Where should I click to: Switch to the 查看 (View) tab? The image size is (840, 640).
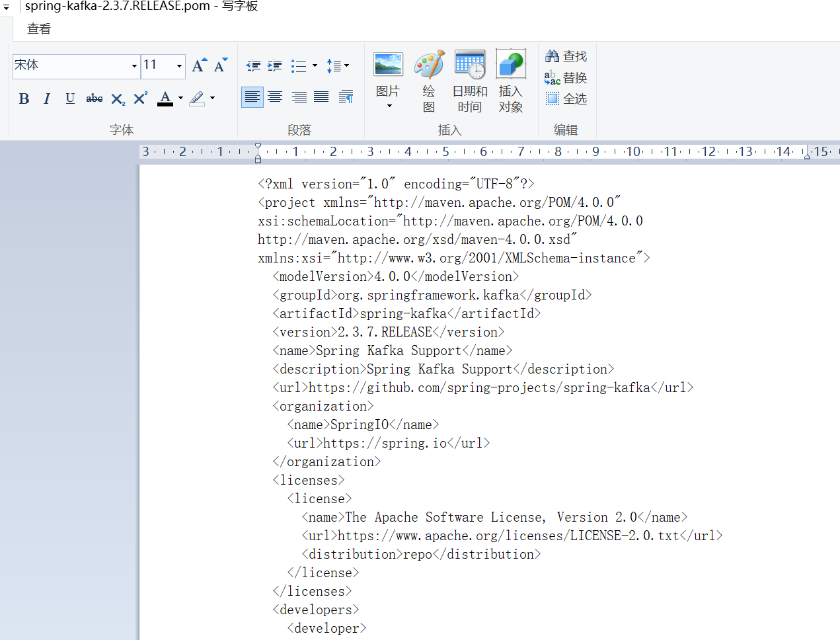pos(39,29)
